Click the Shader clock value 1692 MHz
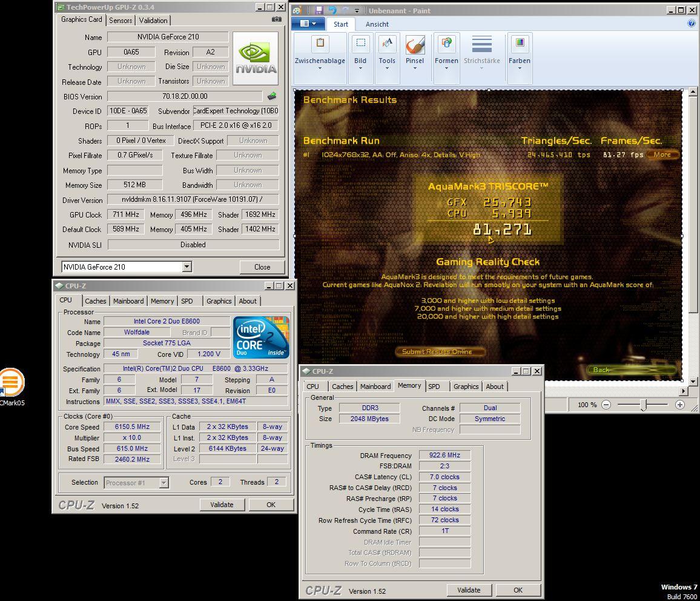The width and height of the screenshot is (700, 601). coord(260,214)
